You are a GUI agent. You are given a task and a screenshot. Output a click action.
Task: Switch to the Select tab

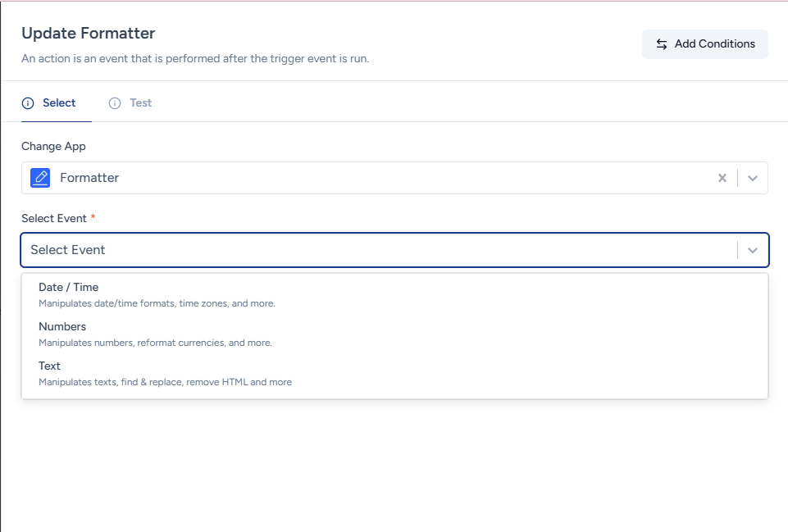pos(59,103)
